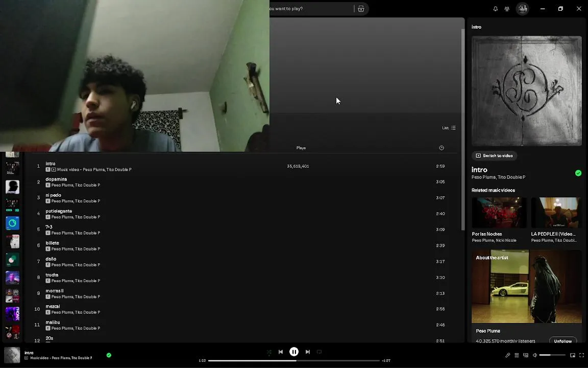588x368 pixels.
Task: Open the green two-circles playlist thumbnail in sidebar
Action: tap(12, 260)
